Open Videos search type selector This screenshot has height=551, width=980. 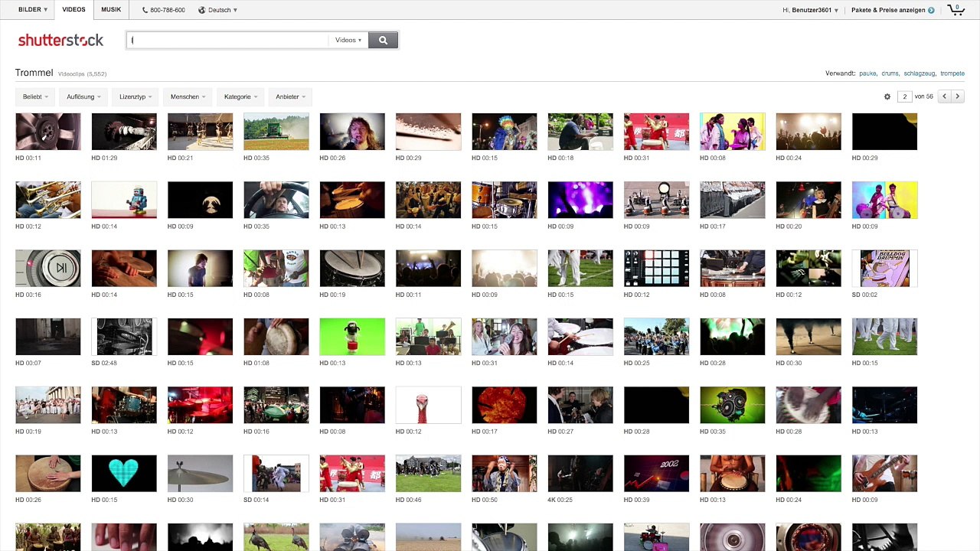348,40
